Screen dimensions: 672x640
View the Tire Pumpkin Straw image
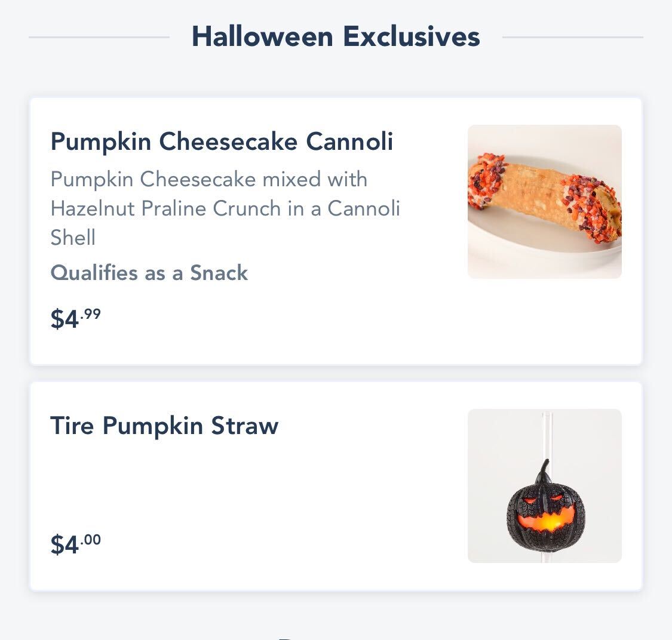click(x=545, y=485)
